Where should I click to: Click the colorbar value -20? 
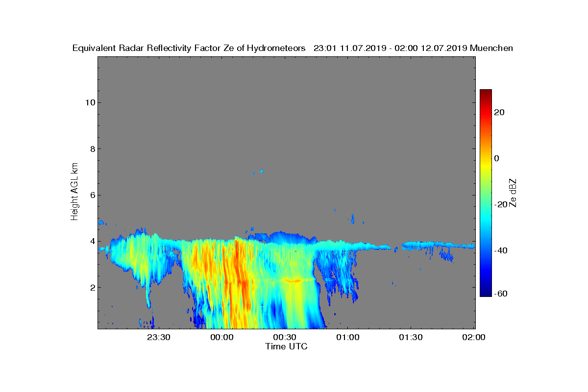click(x=500, y=204)
